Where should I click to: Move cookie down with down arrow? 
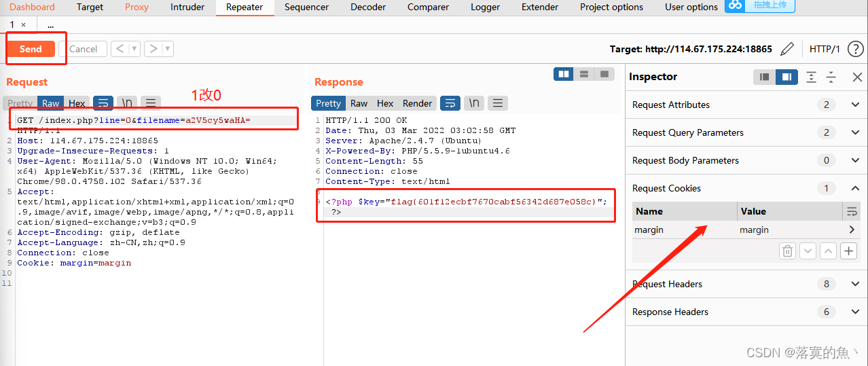point(808,251)
